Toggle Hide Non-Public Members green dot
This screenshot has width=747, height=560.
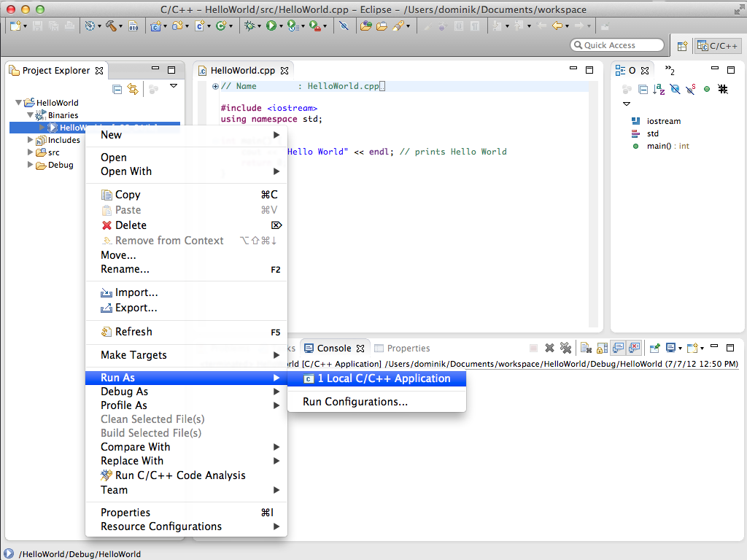pyautogui.click(x=707, y=89)
